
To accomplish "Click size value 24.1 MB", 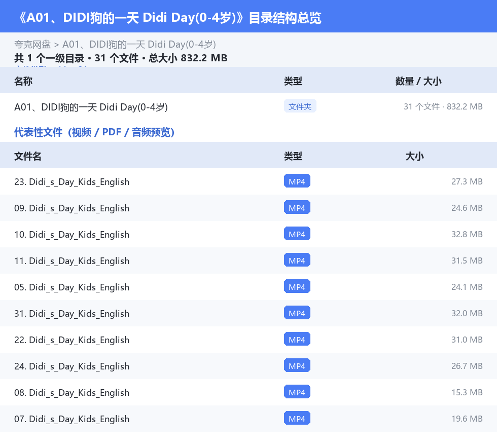I will 467,287.
